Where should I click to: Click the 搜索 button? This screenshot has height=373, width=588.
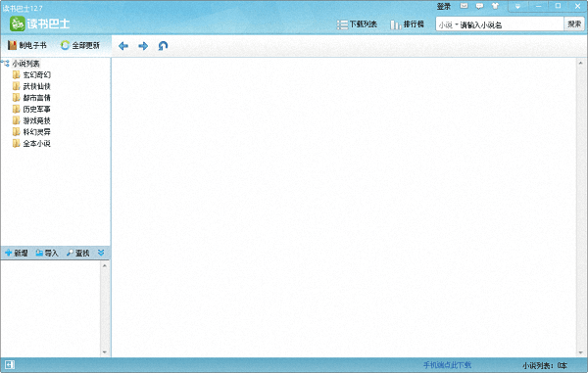tap(574, 23)
